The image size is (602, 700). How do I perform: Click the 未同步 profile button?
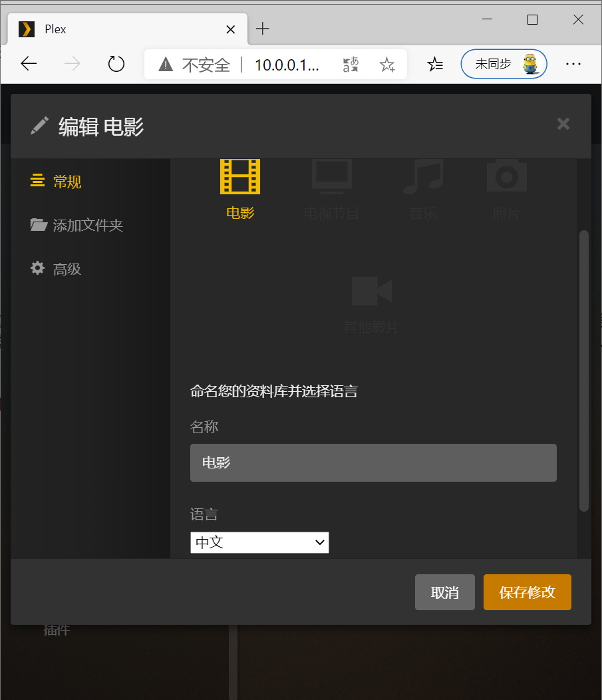(x=504, y=64)
